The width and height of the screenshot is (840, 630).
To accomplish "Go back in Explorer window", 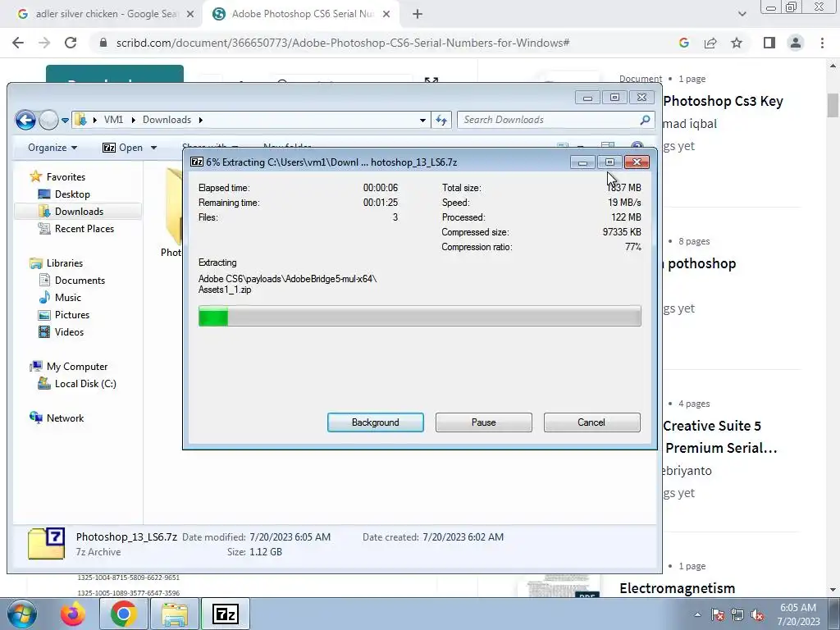I will coord(25,120).
